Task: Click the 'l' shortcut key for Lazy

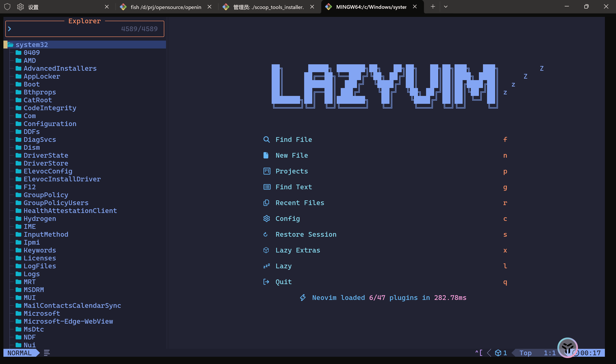Action: tap(505, 266)
